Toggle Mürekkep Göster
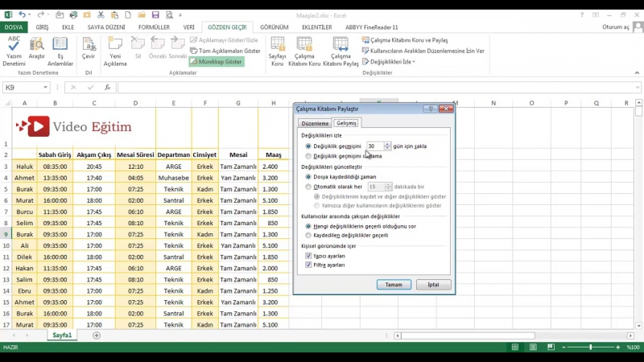The image size is (644, 362). click(217, 62)
